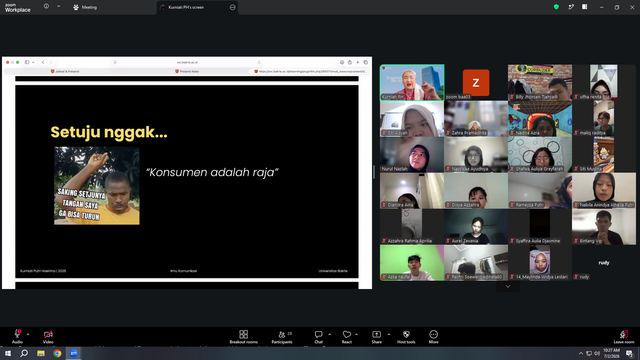
Task: Show more participants with gallery down chevron
Action: 508,287
